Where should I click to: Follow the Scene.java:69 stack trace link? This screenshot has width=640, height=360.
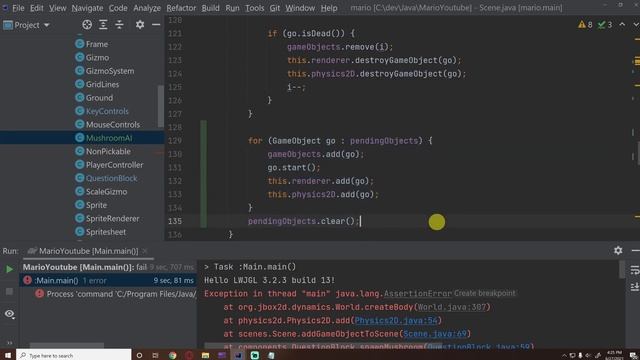coord(435,334)
